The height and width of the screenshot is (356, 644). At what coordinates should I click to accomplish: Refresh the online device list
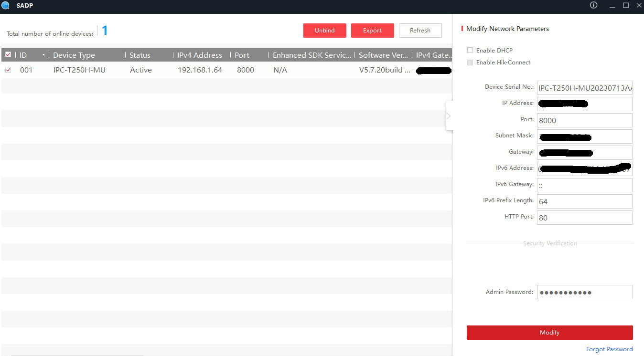coord(420,31)
